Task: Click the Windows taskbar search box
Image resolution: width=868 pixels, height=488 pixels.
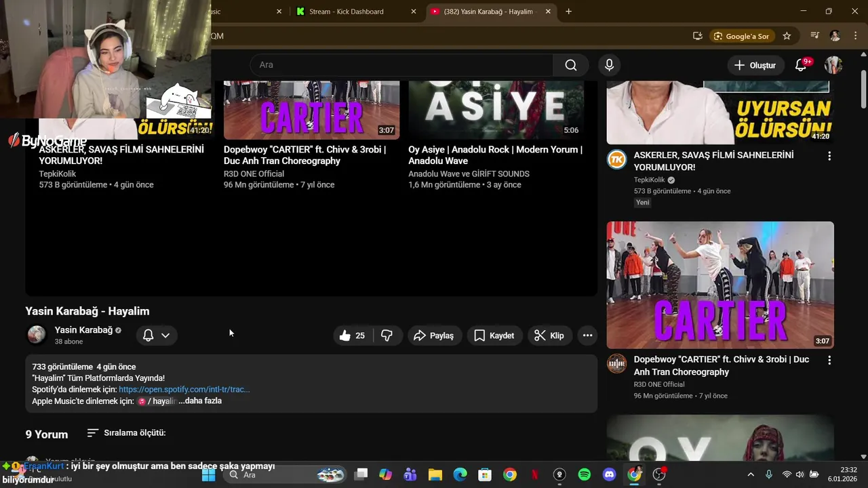Action: coord(285,474)
